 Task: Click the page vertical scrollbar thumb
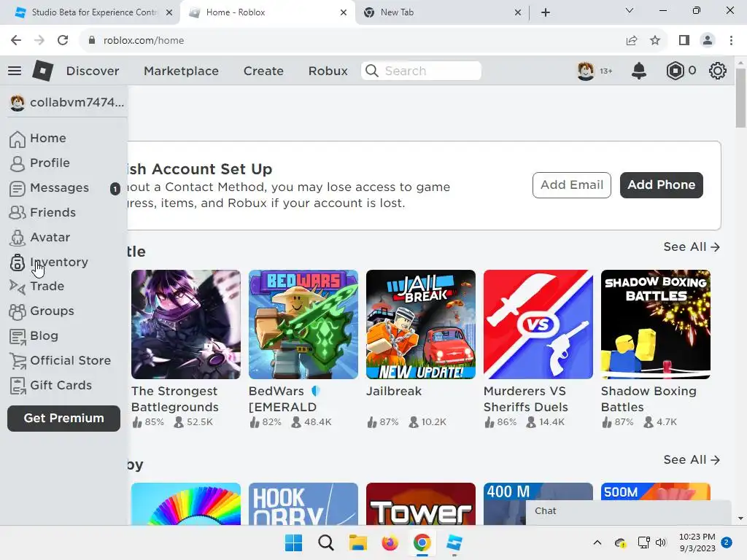[x=740, y=98]
